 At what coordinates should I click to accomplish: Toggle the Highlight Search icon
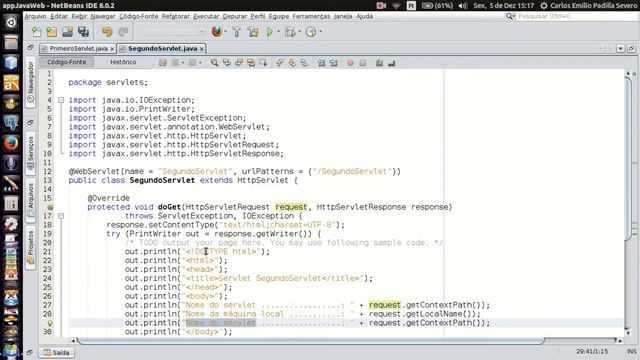[x=251, y=63]
